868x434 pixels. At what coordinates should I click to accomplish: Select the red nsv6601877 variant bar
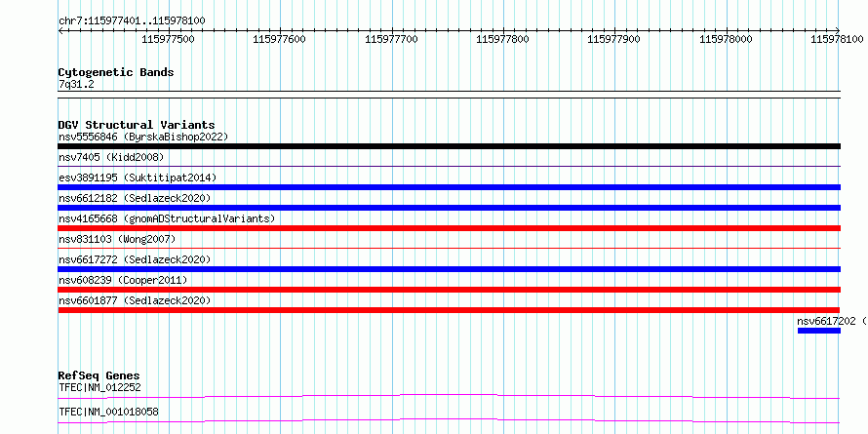[449, 310]
